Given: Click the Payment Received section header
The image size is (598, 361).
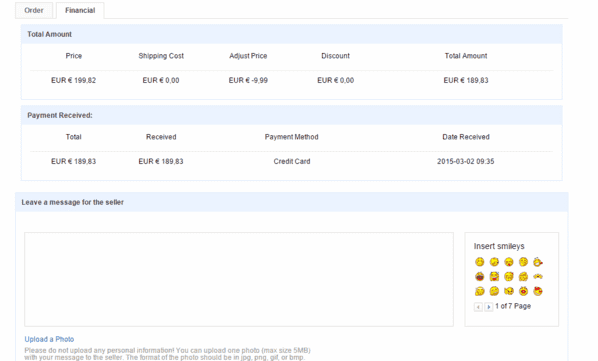Looking at the screenshot, I should 292,116.
